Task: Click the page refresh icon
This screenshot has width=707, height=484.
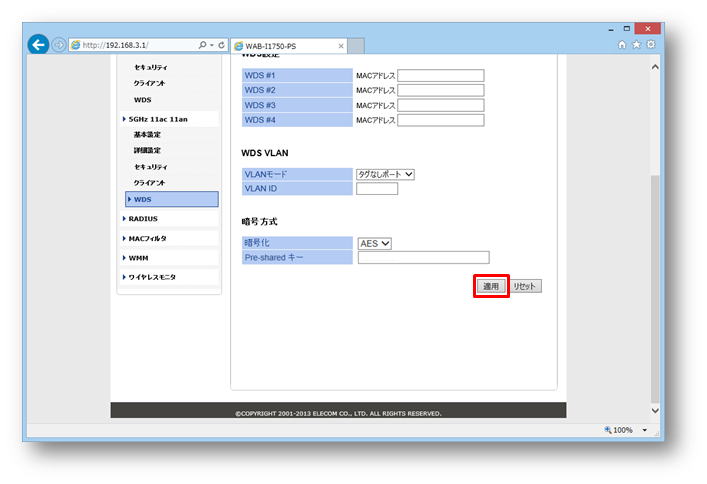Action: [x=221, y=45]
